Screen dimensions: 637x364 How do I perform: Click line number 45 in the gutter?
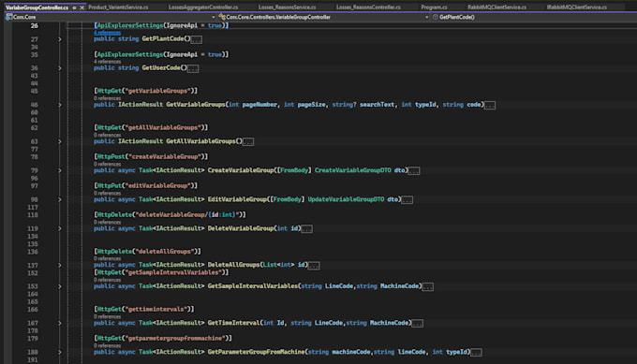pos(34,91)
